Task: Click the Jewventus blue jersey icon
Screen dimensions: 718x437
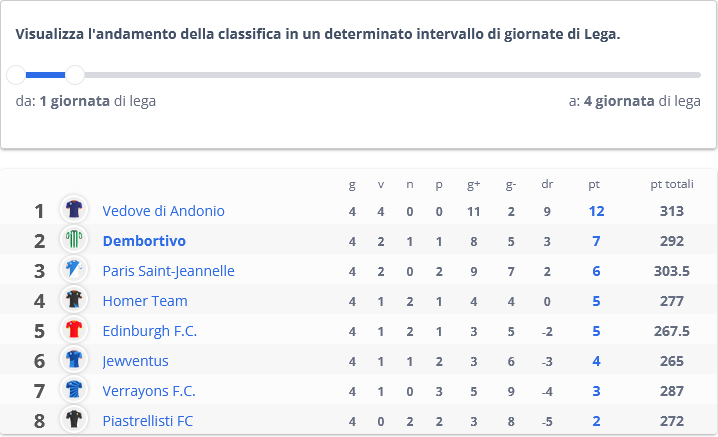Action: pyautogui.click(x=74, y=359)
